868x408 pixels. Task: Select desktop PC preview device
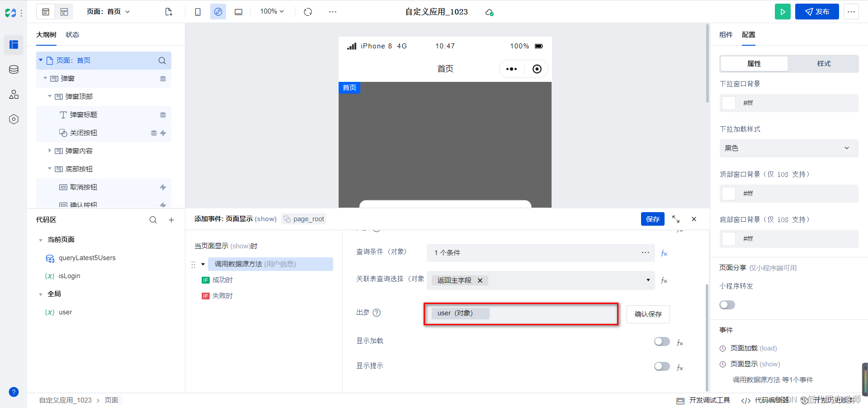(x=238, y=12)
